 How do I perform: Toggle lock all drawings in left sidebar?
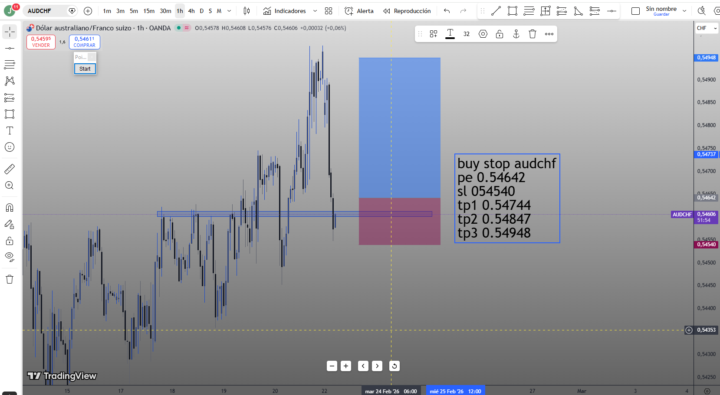[x=10, y=241]
